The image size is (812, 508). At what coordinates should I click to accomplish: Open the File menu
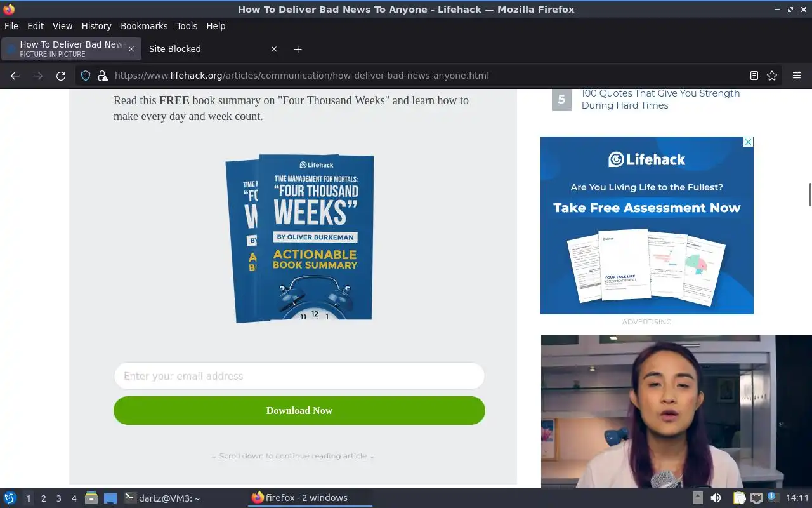point(11,26)
